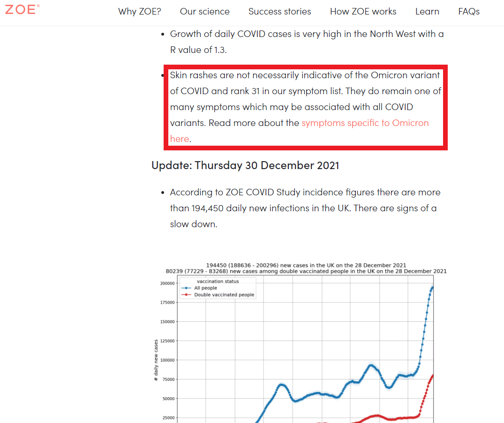Click the 'vaccination status' legend title

(x=218, y=282)
